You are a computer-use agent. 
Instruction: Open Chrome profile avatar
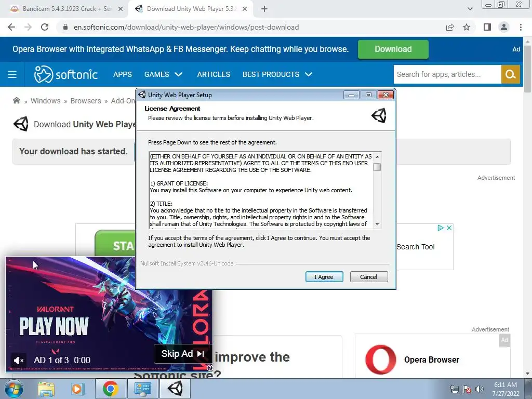(504, 27)
